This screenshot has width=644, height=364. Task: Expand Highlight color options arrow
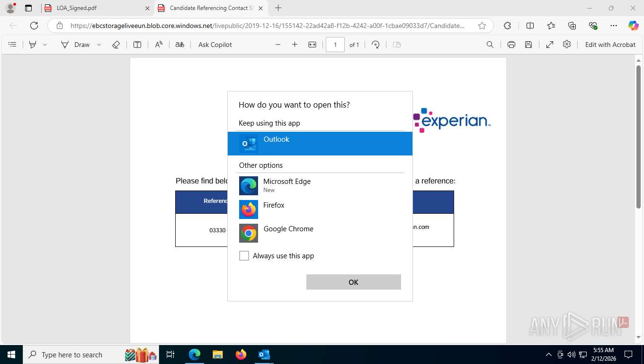coord(45,45)
